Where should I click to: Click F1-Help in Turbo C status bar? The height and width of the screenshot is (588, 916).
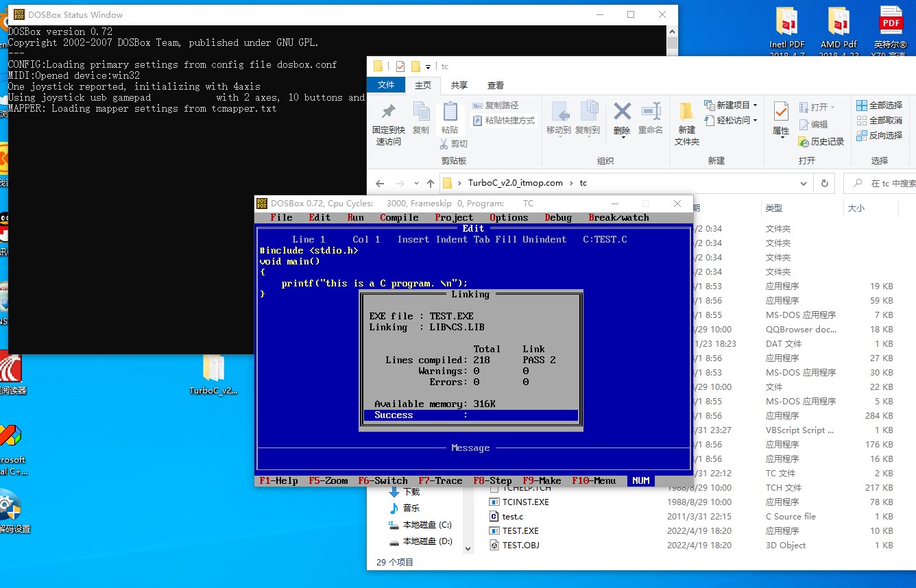pyautogui.click(x=278, y=481)
